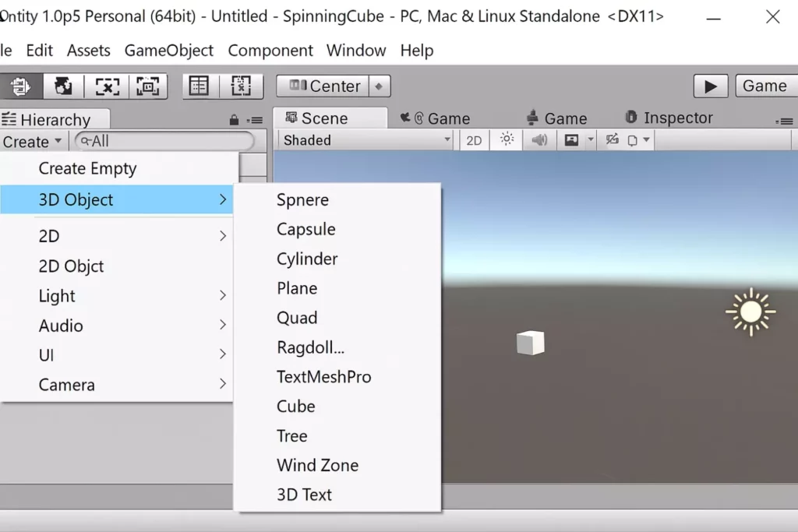Open the Window menu
This screenshot has height=532, width=798.
[x=356, y=51]
